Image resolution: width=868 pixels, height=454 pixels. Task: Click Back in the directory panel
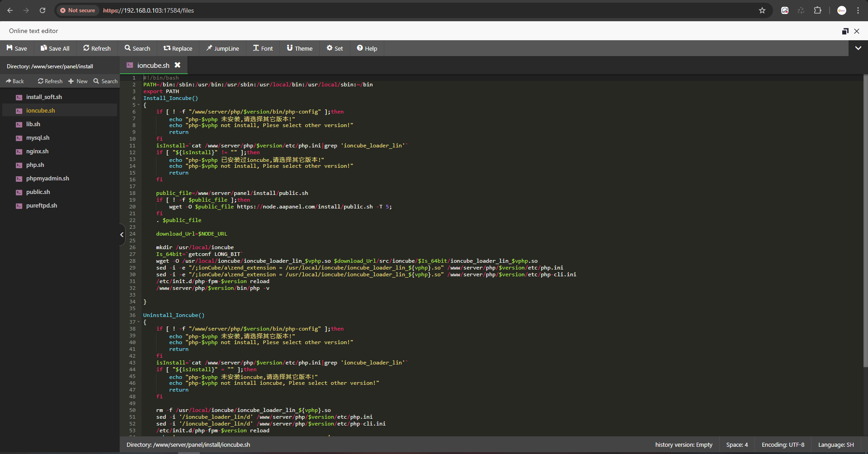pos(15,81)
